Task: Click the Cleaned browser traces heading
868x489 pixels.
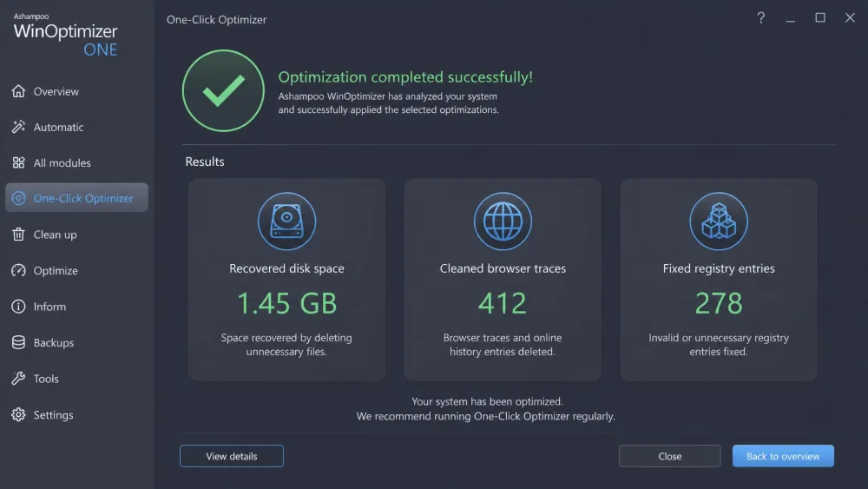Action: click(503, 268)
